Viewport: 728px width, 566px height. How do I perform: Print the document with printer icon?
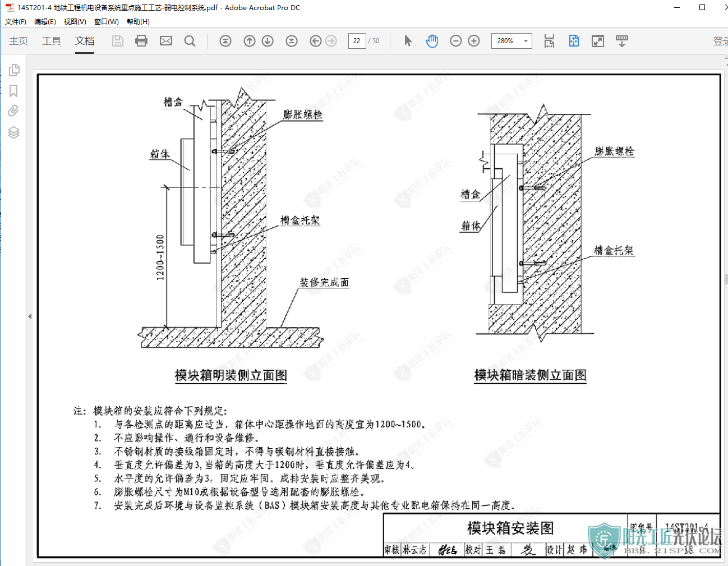click(x=141, y=41)
